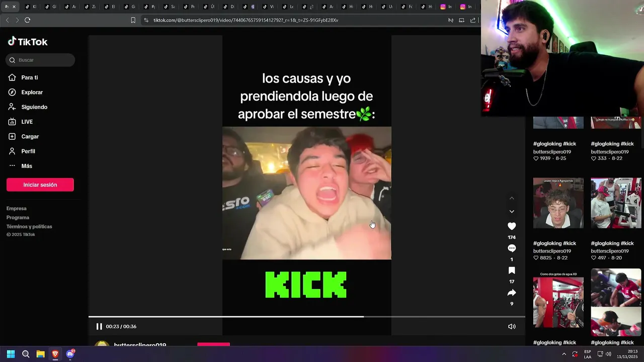Show hidden system tray icons
The image size is (644, 362).
point(563,354)
